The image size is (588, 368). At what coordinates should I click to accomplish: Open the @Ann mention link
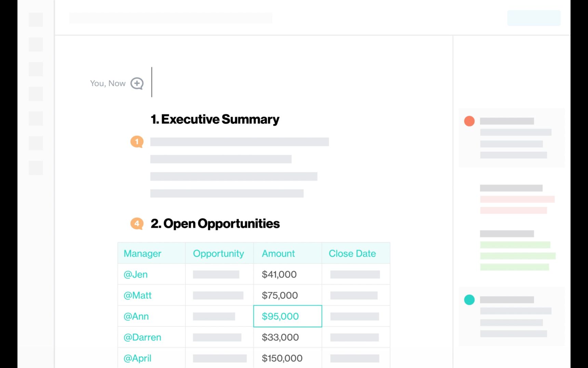click(x=136, y=316)
